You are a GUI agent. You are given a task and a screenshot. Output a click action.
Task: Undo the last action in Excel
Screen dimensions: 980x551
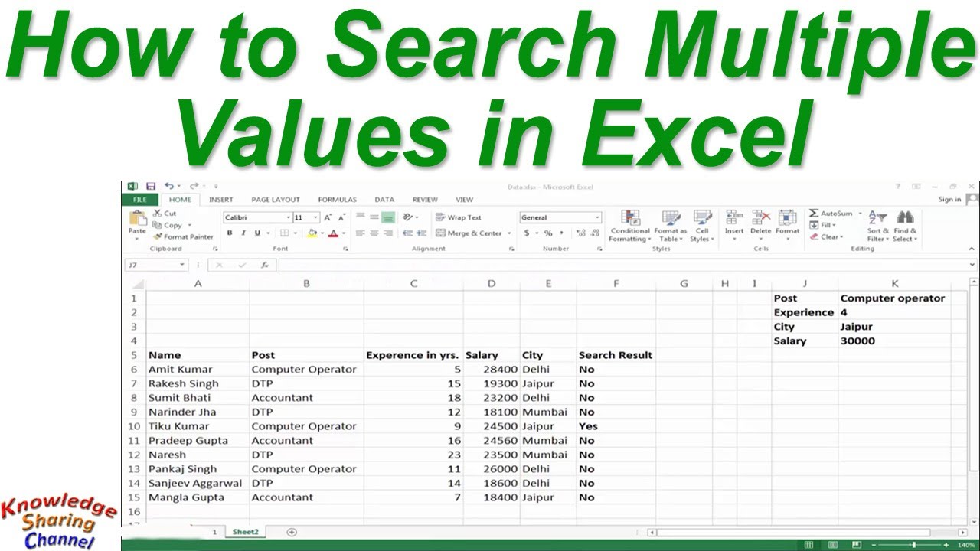[168, 186]
